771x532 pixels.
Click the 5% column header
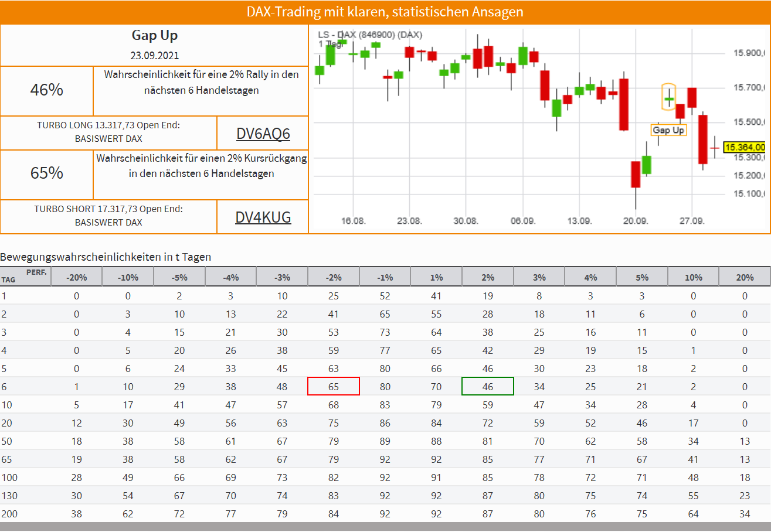(x=642, y=277)
